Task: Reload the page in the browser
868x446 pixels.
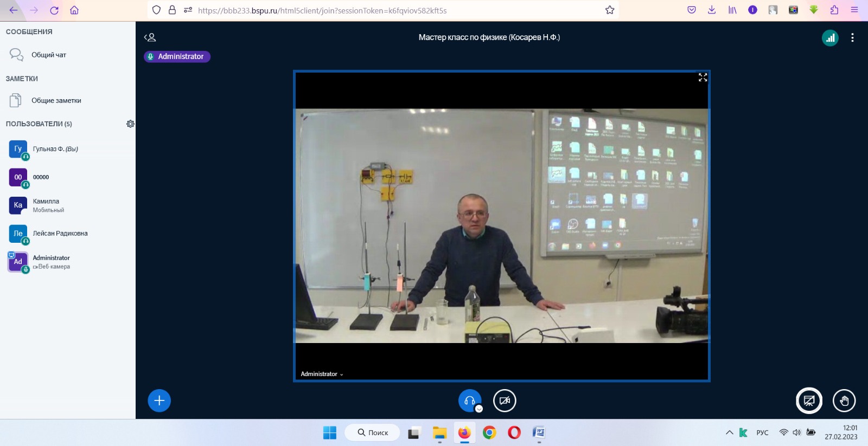Action: pyautogui.click(x=54, y=10)
